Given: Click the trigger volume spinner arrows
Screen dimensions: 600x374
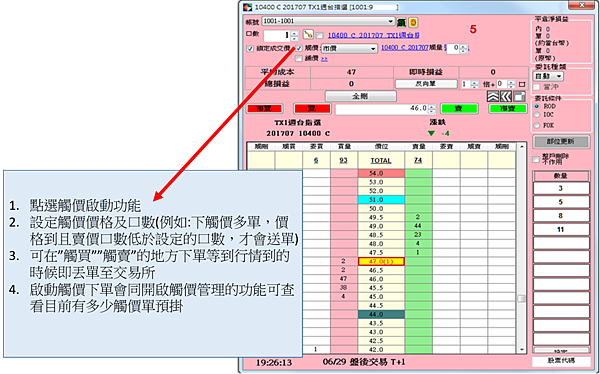Looking at the screenshot, I should 463,49.
